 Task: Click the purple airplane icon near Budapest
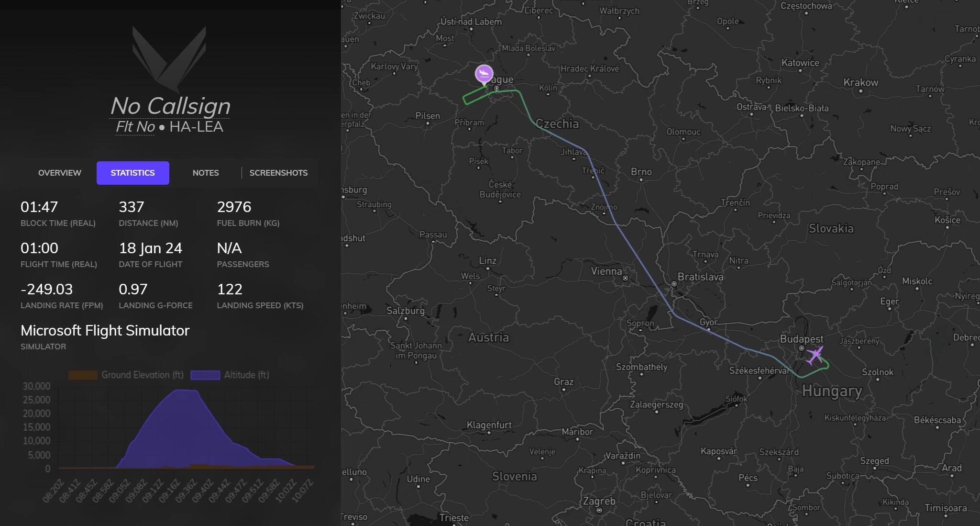click(815, 355)
